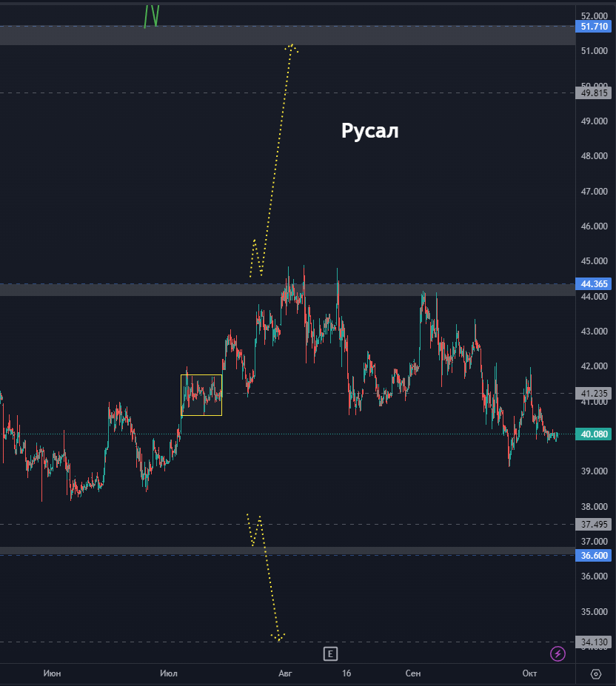Click the 16 date axis label

pos(346,673)
